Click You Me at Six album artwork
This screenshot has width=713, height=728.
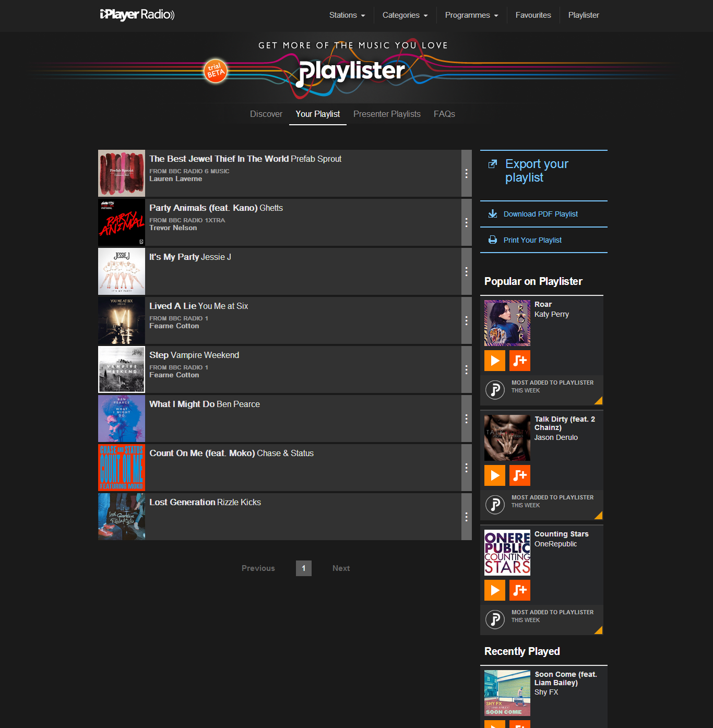click(122, 320)
